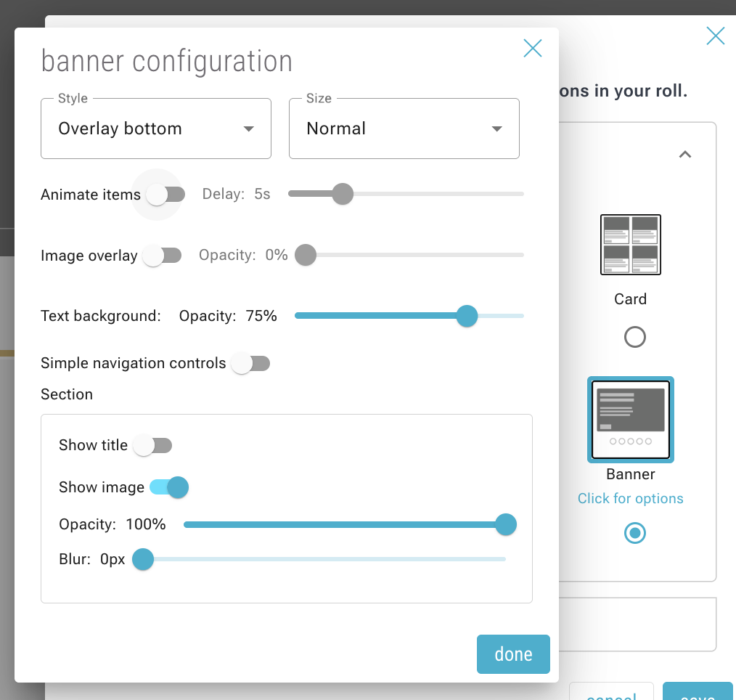
Task: Disable the Show image switch
Action: [x=169, y=487]
